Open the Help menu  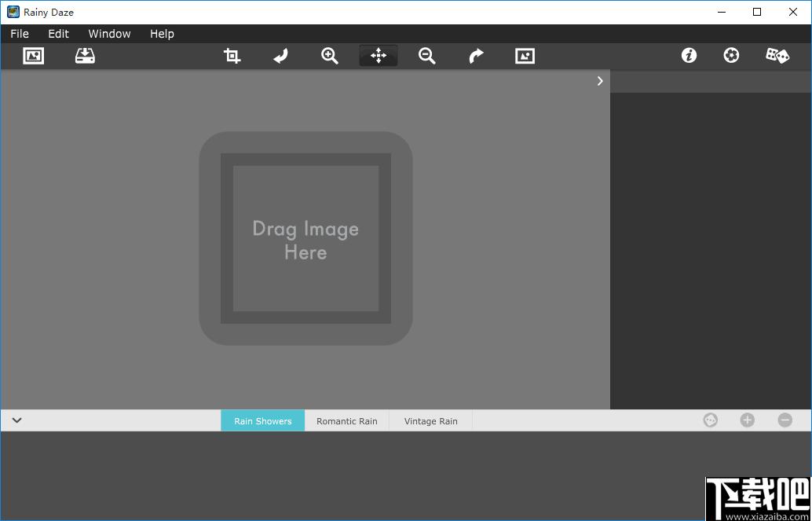pyautogui.click(x=162, y=34)
